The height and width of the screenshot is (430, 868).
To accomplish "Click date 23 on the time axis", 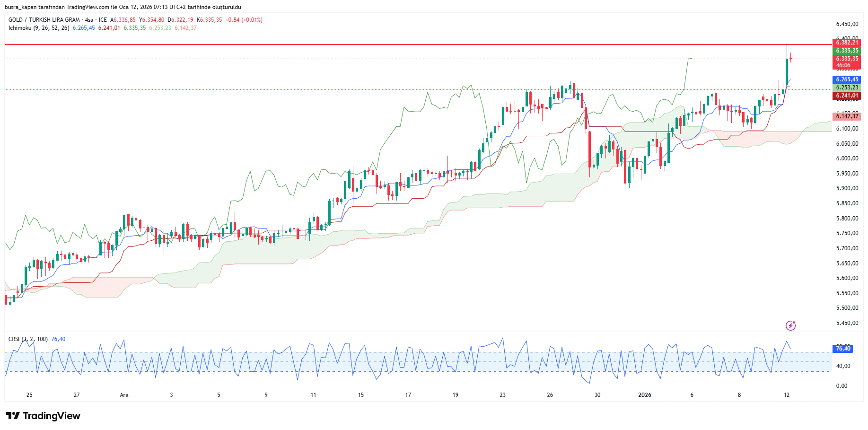I will (502, 395).
